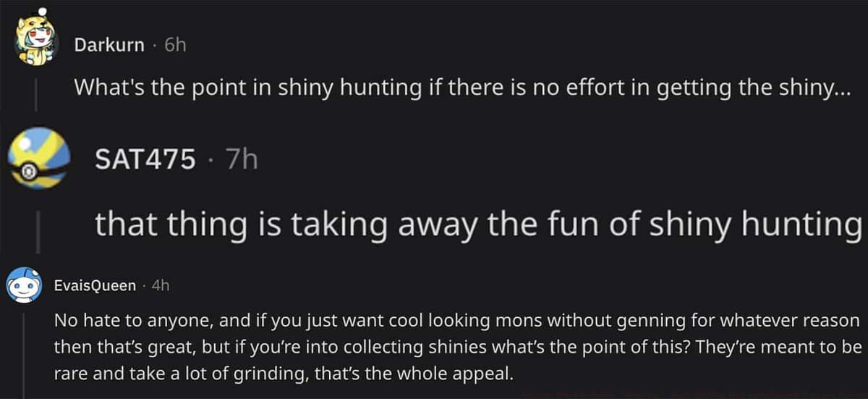The image size is (868, 399).
Task: Collapse Darkurn's comment via thread line
Action: 35,96
